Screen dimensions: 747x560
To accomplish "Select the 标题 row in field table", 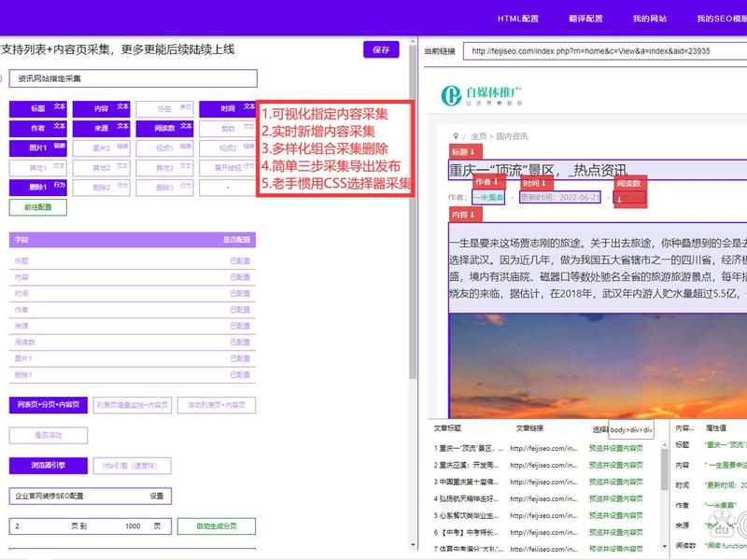I will click(133, 261).
